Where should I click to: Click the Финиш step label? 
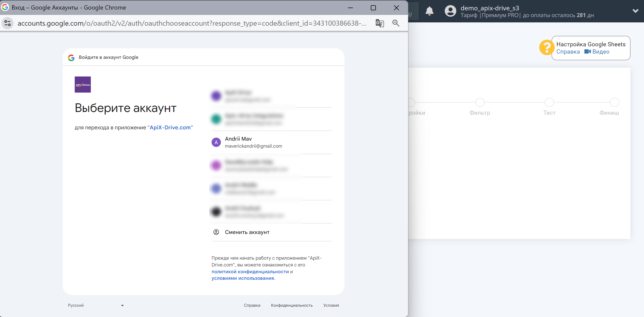609,113
